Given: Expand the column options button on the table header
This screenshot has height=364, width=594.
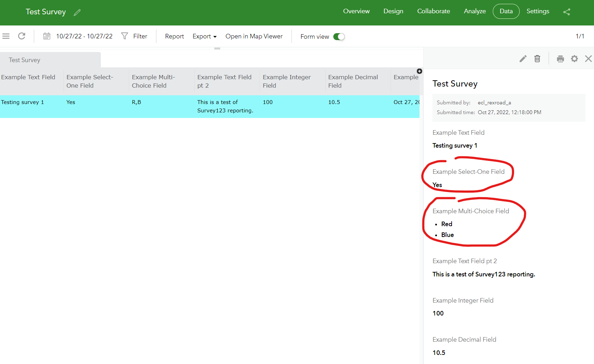Looking at the screenshot, I should point(419,71).
